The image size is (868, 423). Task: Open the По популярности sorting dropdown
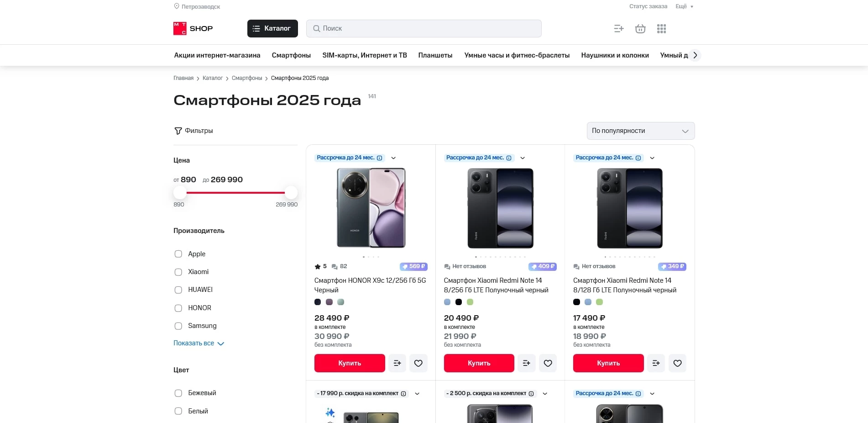(x=640, y=131)
